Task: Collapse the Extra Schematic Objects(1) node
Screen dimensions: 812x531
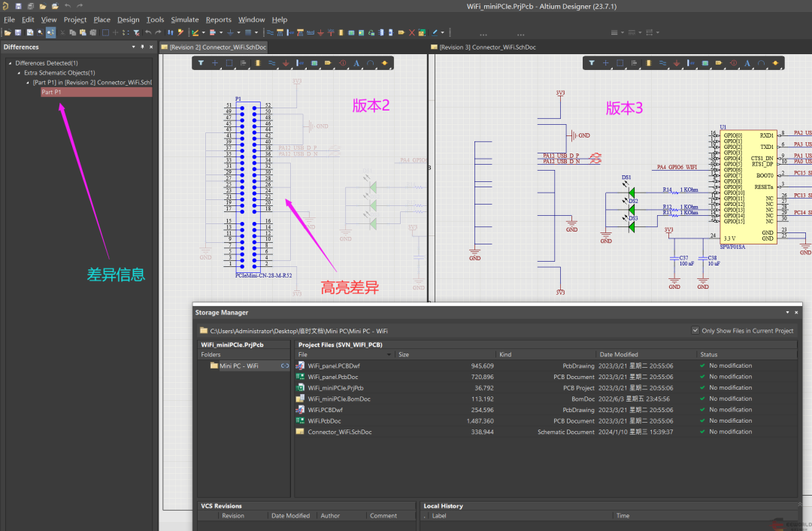Action: (x=19, y=73)
